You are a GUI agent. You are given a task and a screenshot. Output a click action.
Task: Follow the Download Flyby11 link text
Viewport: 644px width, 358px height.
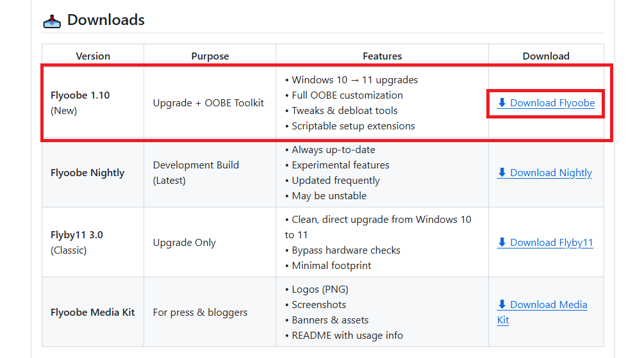552,243
